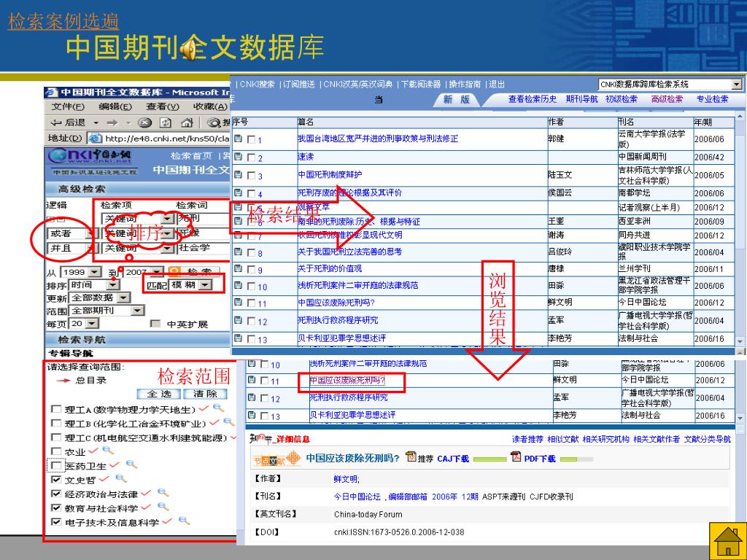The image size is (747, 560).
Task: Tick the 农业 category checkbox
Action: click(56, 451)
